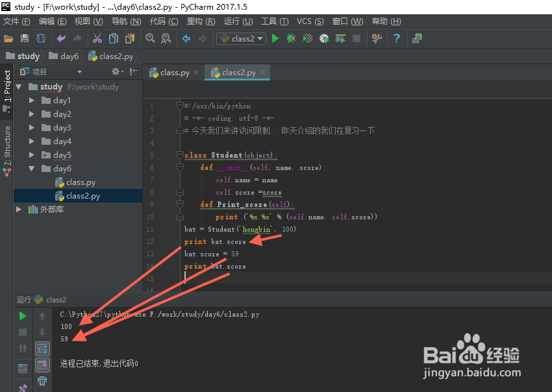Click the day6 breadcrumb
Viewport: 552px width, 392px height.
[x=64, y=56]
